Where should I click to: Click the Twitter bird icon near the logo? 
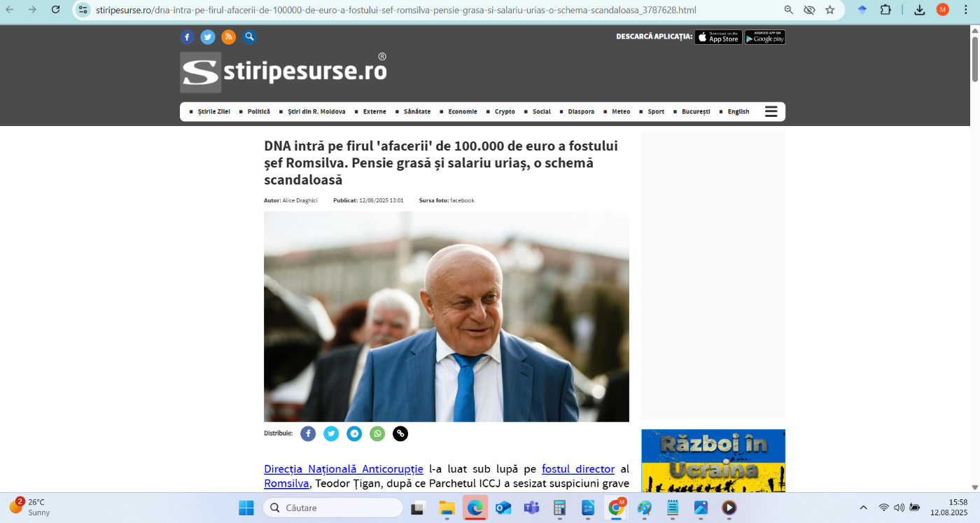click(208, 37)
